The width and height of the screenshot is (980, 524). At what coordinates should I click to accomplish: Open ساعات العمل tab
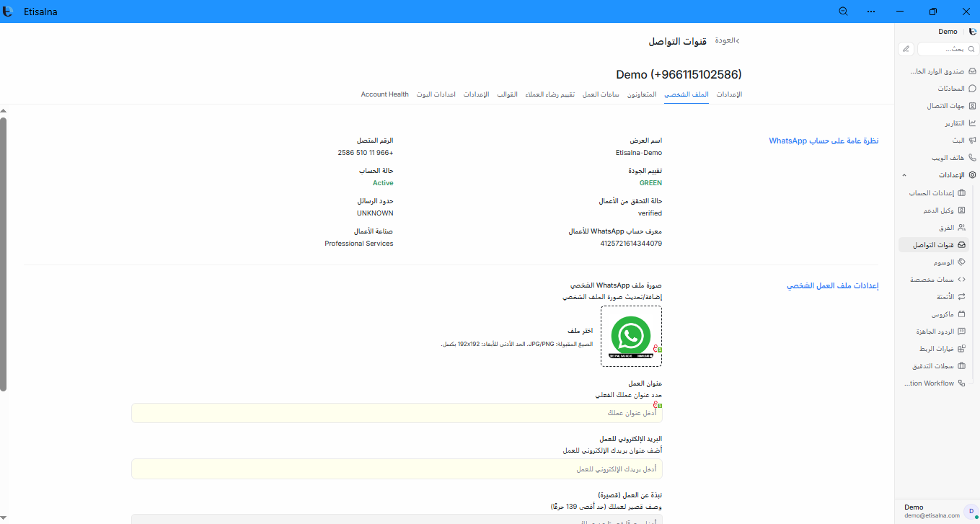(601, 94)
